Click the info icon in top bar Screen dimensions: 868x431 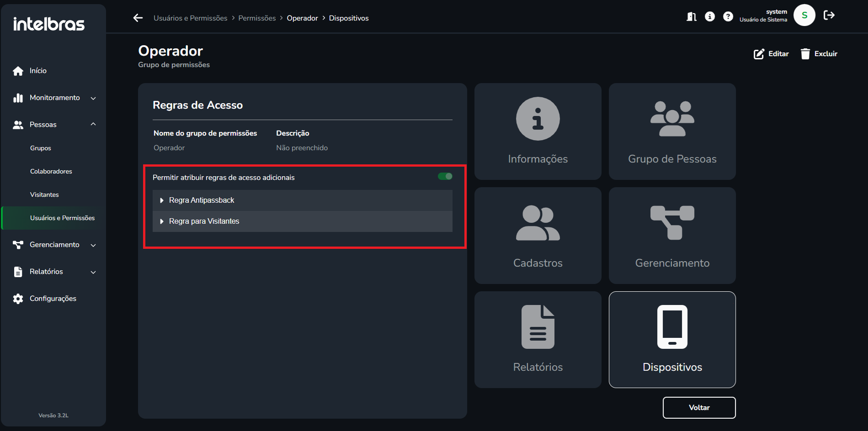709,16
